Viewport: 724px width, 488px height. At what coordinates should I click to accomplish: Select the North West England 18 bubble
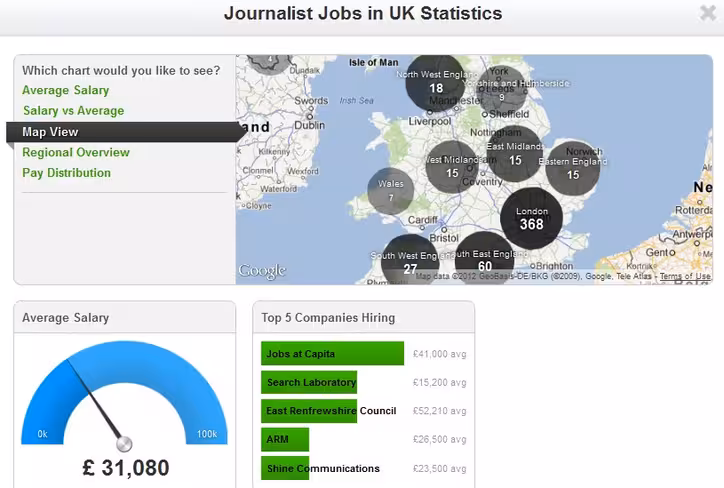(435, 83)
